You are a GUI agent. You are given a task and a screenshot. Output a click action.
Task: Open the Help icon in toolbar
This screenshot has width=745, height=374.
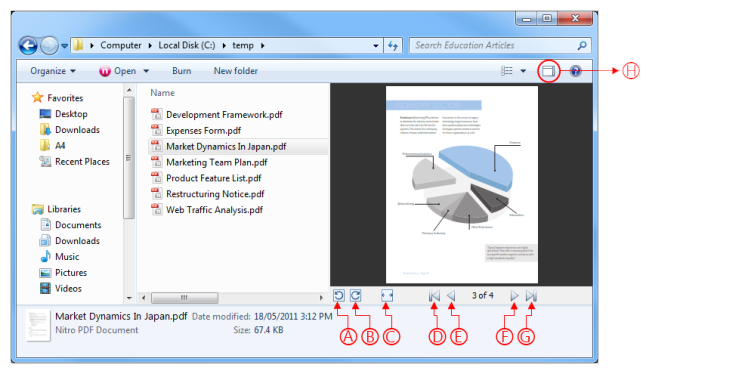pyautogui.click(x=575, y=71)
